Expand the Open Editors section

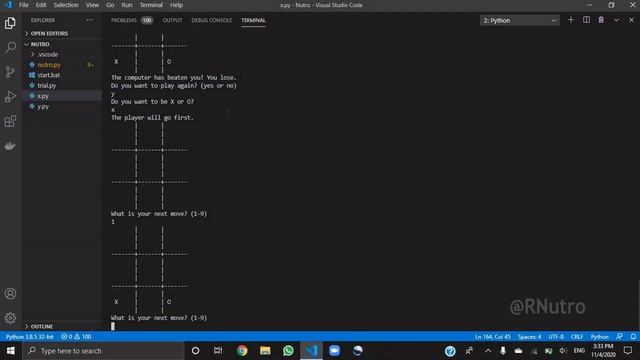(x=49, y=33)
